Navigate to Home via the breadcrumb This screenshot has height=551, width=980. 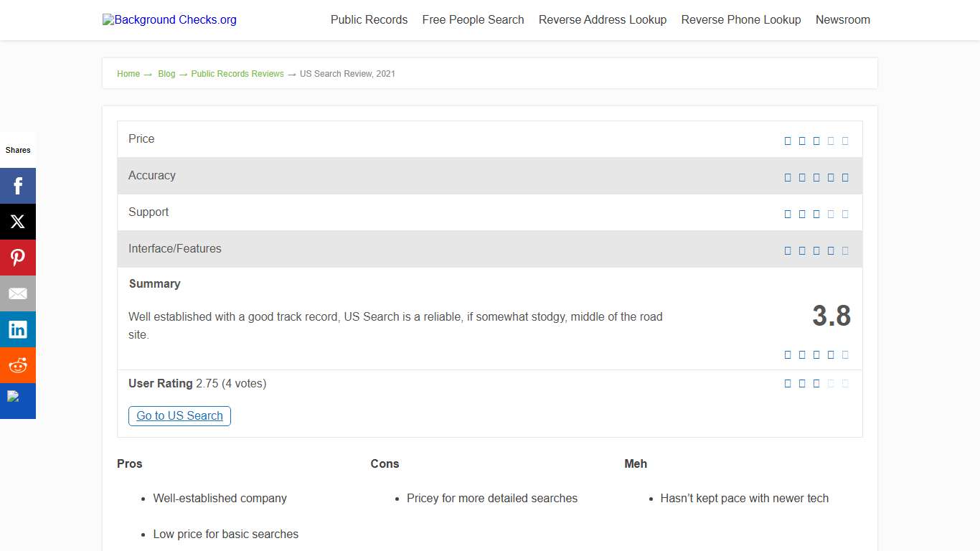click(x=128, y=73)
